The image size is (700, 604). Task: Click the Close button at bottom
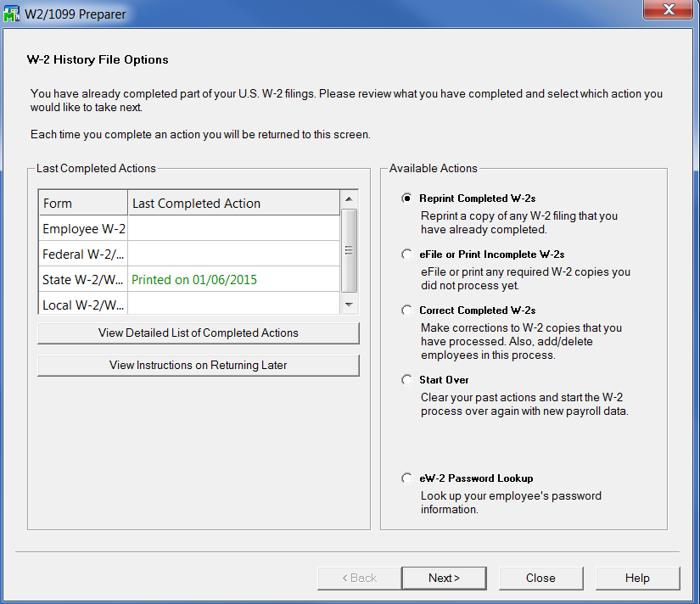point(540,578)
